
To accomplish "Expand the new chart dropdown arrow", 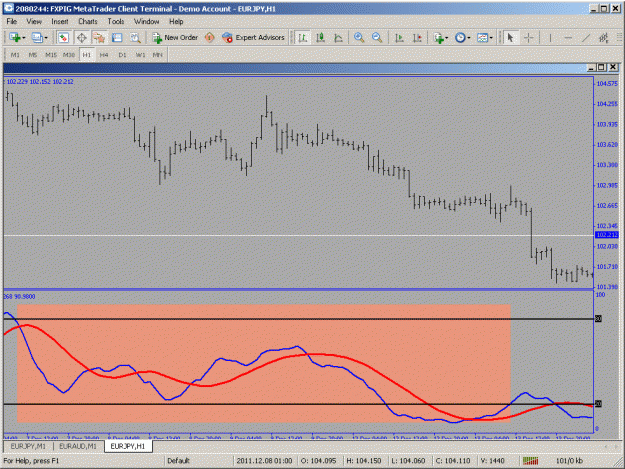I will click(24, 38).
